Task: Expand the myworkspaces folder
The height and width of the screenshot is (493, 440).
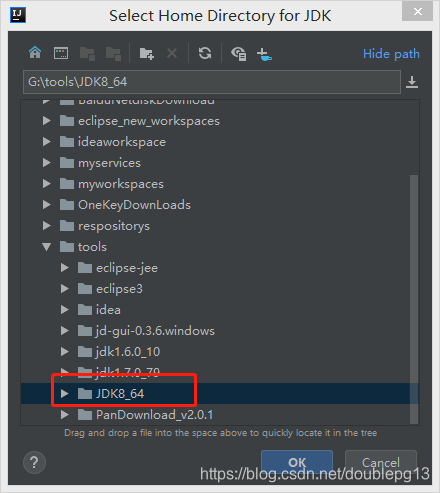Action: (x=47, y=184)
